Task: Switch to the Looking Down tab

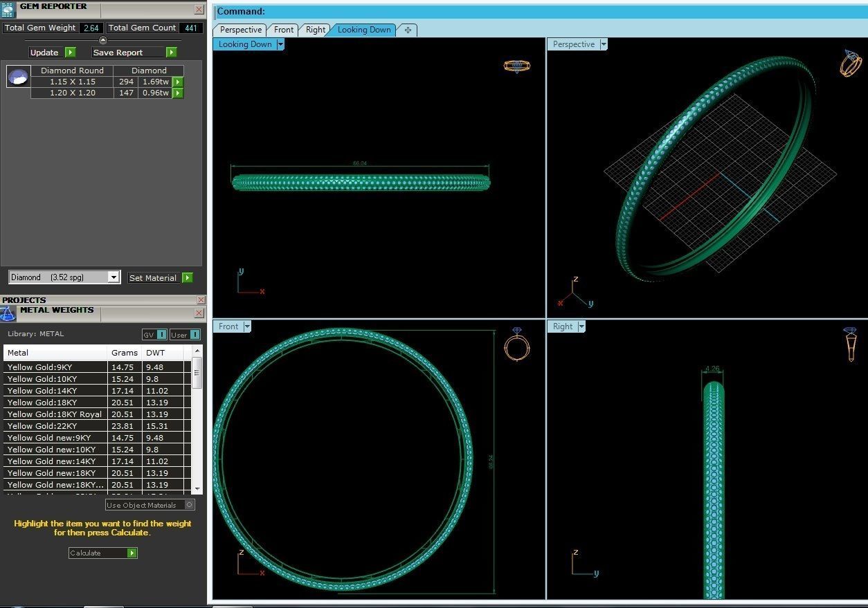Action: [364, 30]
